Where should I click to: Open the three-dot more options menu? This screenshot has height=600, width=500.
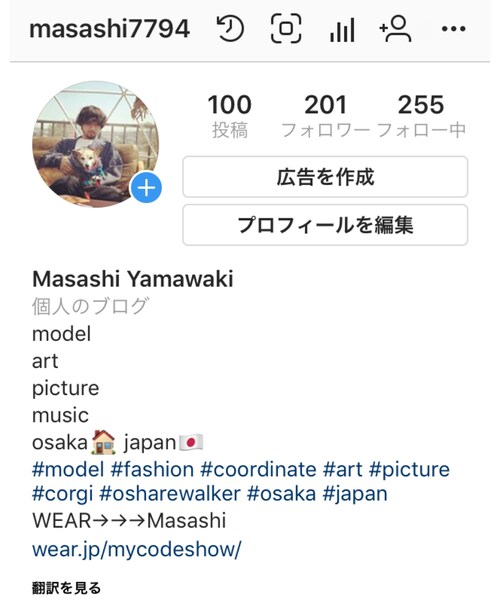(453, 29)
